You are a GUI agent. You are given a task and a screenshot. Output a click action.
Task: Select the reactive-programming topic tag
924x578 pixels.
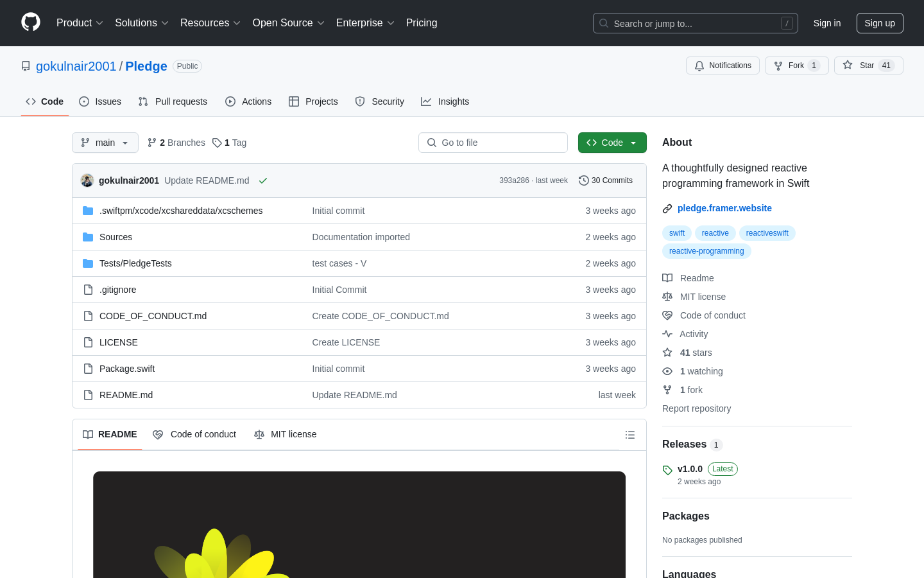click(x=706, y=251)
